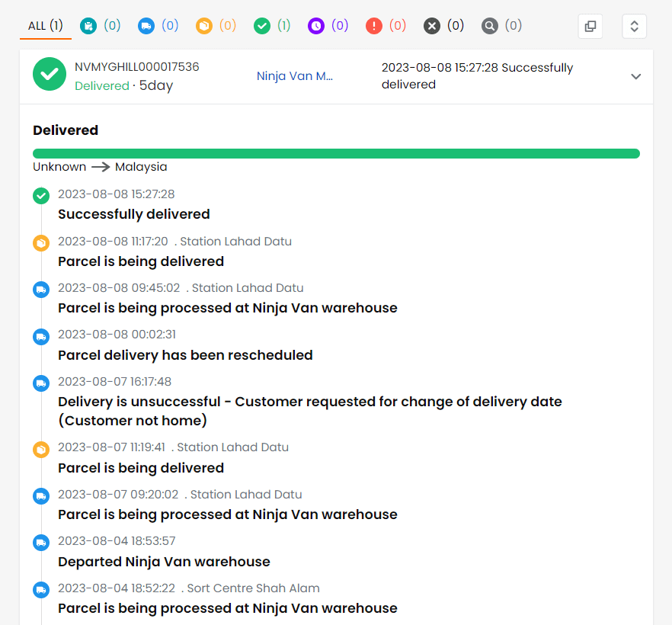672x625 pixels.
Task: Filter by blue in-transit truck icon
Action: click(146, 26)
